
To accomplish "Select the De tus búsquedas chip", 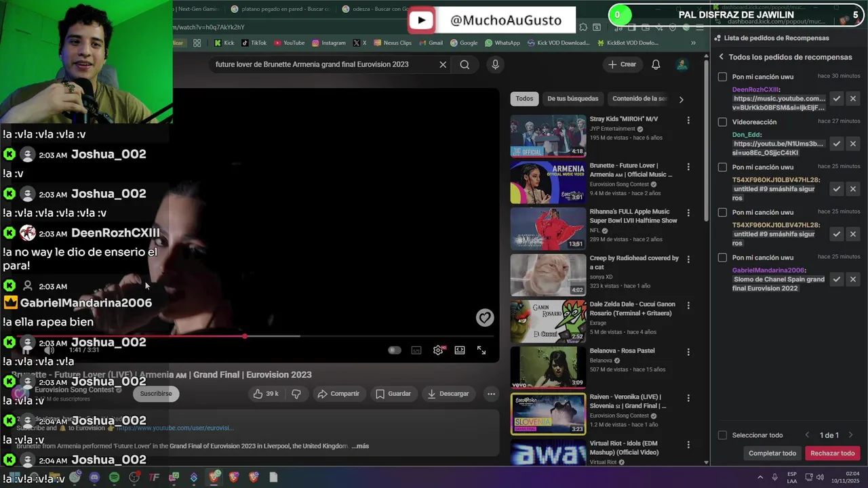I will pyautogui.click(x=573, y=98).
